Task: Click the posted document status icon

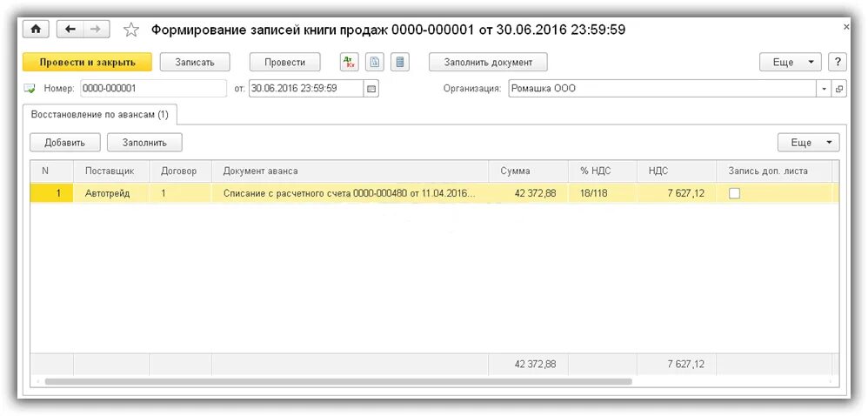Action: coord(30,89)
